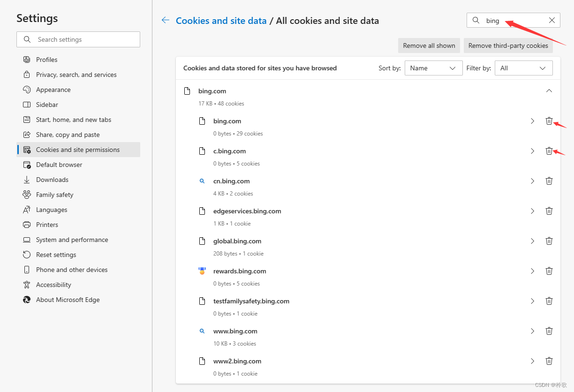This screenshot has width=574, height=392.
Task: Delete edgeservices.bing.com cookies with trash icon
Action: pos(549,211)
